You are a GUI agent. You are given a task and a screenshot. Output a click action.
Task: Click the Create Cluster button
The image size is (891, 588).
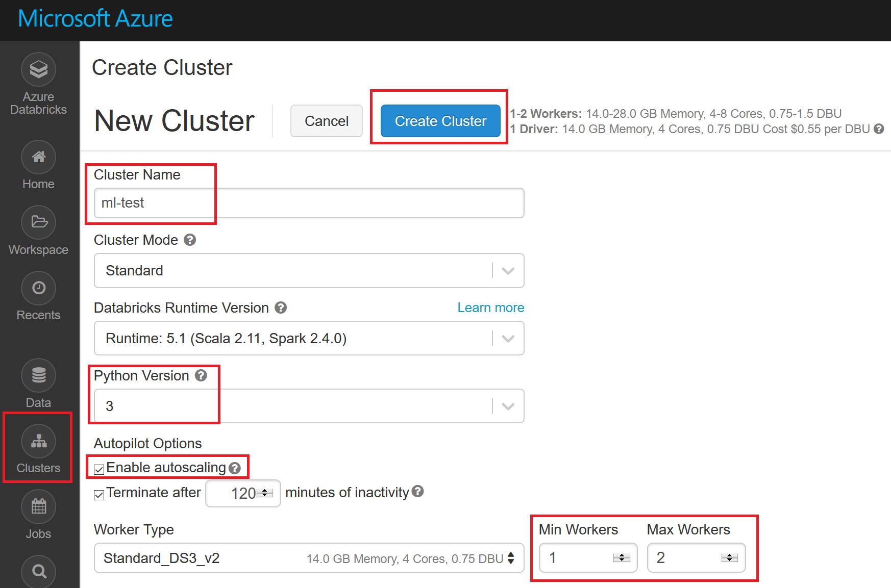440,121
